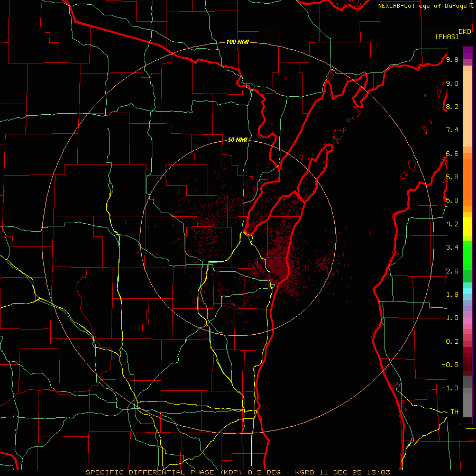The height and width of the screenshot is (476, 476).
Task: Click the 100 NMI range ring label
Action: click(x=237, y=42)
